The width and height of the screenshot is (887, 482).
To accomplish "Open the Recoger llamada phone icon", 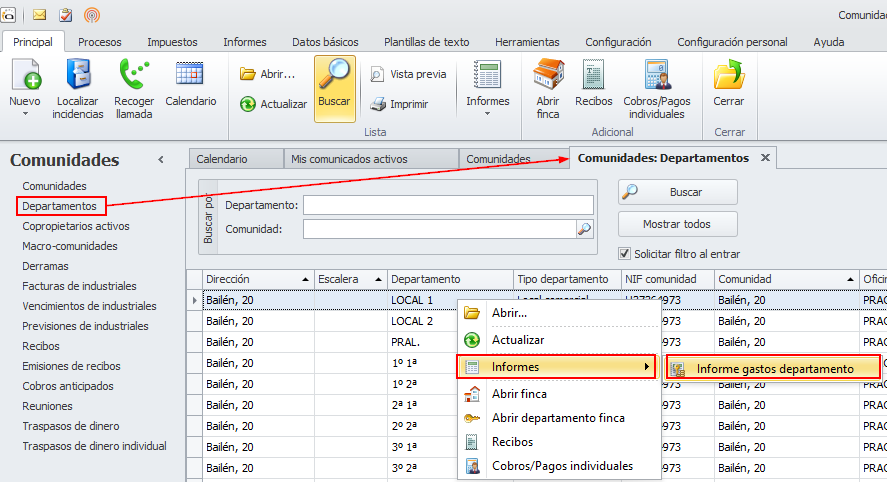I will pyautogui.click(x=133, y=77).
